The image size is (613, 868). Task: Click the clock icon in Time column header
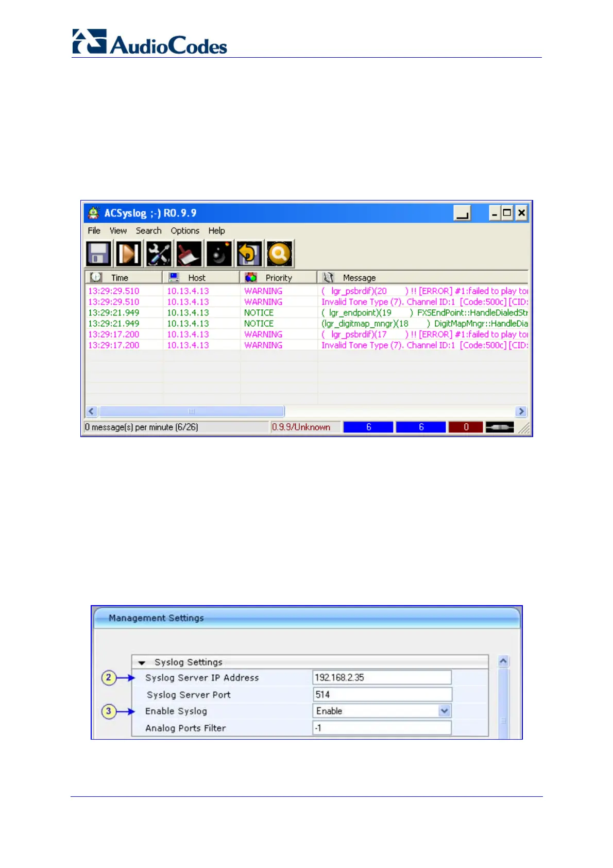click(x=96, y=277)
